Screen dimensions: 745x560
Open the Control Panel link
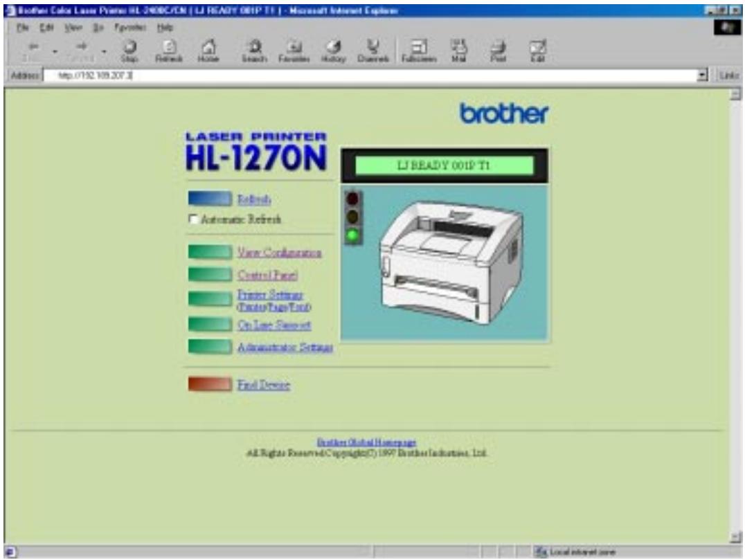point(267,275)
